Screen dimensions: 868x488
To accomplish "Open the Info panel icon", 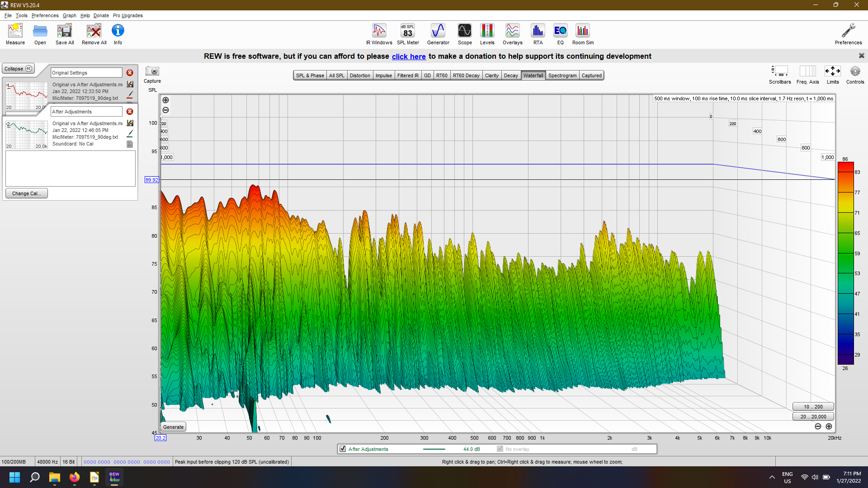I will click(x=118, y=34).
